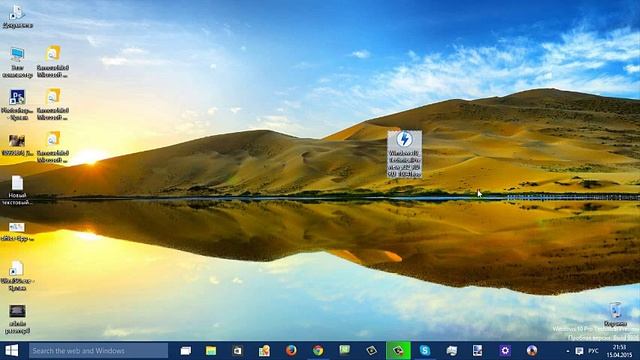Switch the РУС input language indicator

pos(593,351)
